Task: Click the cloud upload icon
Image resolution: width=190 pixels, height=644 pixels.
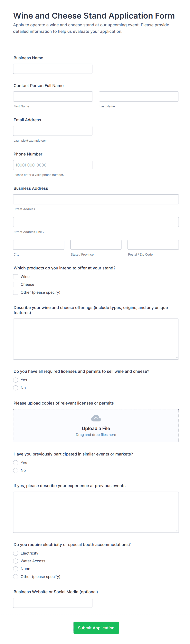Action: 96,418
